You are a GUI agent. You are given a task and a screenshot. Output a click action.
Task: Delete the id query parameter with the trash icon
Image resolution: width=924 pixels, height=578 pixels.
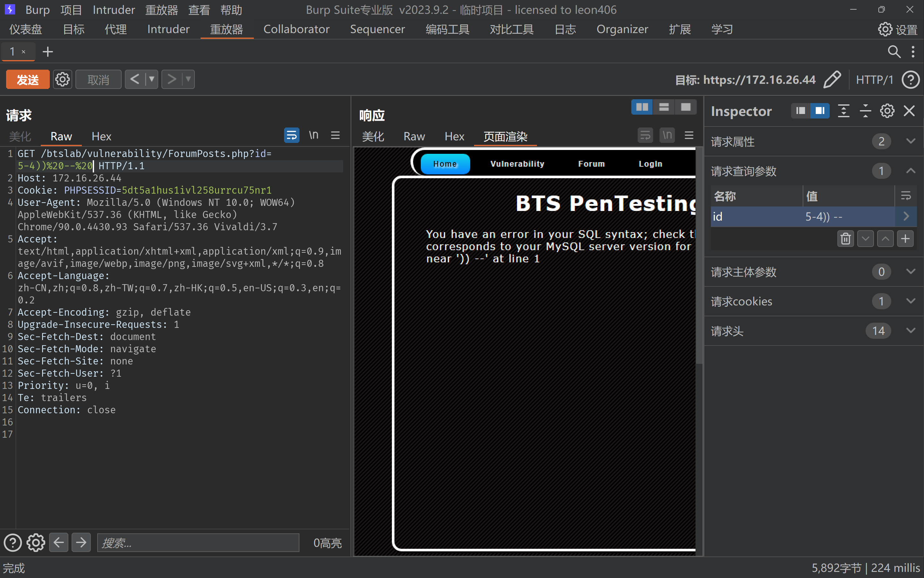[845, 239]
